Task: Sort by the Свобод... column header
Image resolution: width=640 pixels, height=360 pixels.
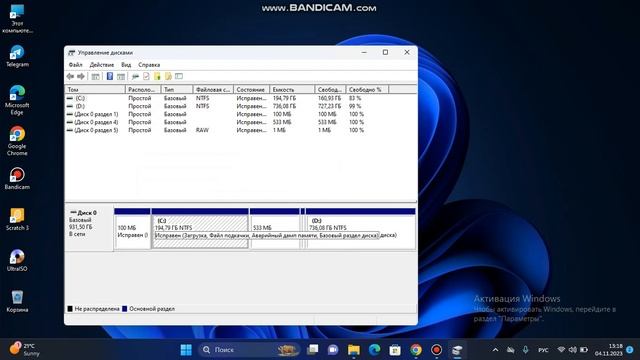Action: [x=330, y=89]
